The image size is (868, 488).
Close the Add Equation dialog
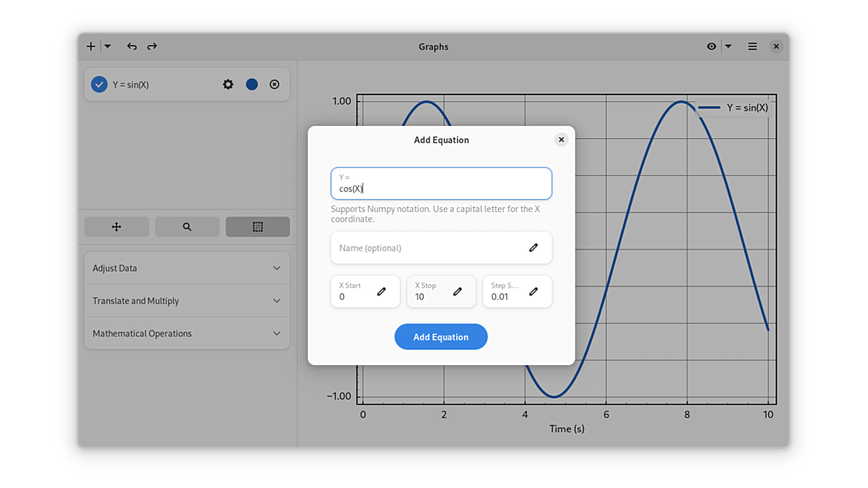point(561,140)
